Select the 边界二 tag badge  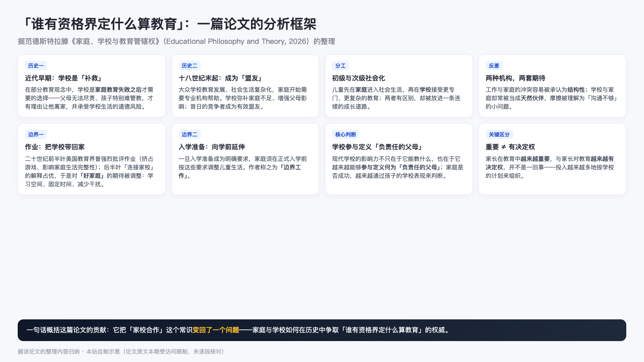coord(190,134)
